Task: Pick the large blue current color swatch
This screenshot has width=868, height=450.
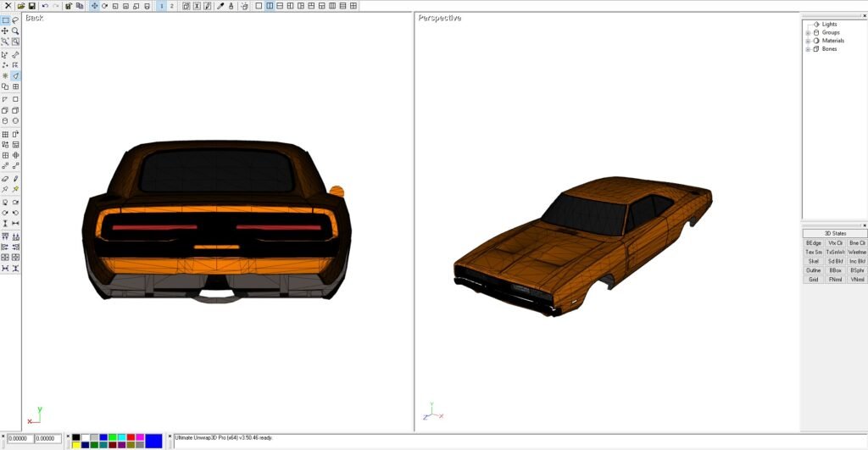Action: pos(153,441)
